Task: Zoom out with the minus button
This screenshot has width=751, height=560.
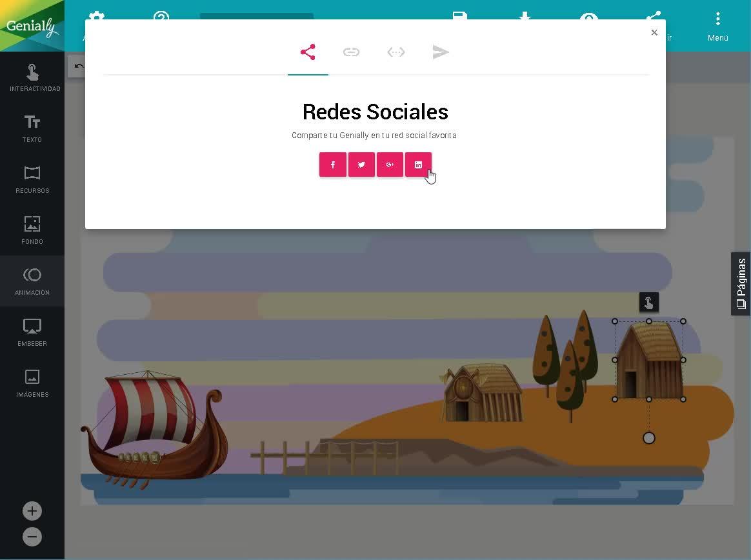Action: (32, 537)
